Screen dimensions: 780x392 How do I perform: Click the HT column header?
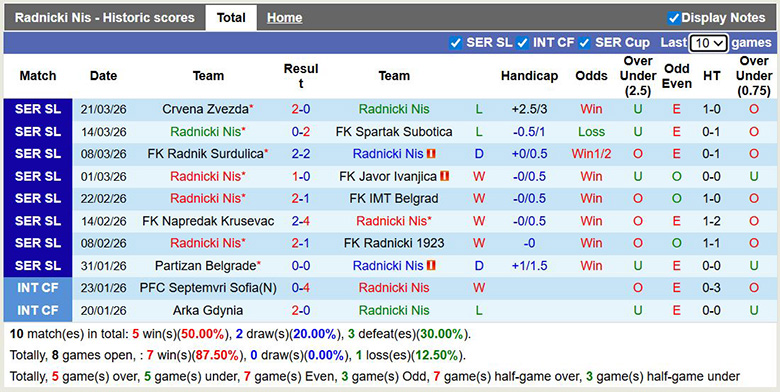tap(711, 76)
